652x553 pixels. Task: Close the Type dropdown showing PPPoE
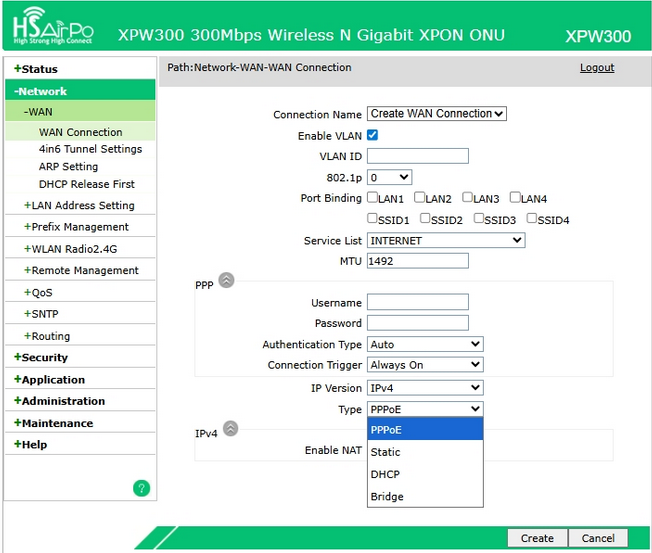tap(425, 409)
